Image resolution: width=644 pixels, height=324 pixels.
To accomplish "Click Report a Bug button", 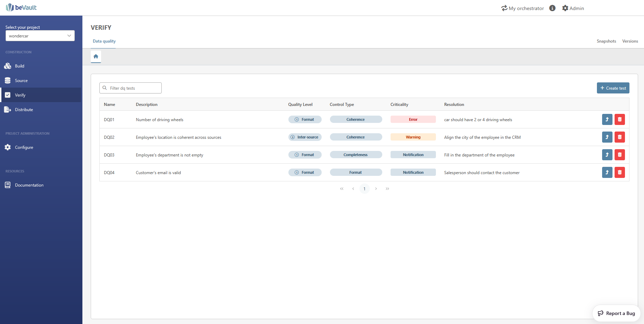I will tap(616, 313).
